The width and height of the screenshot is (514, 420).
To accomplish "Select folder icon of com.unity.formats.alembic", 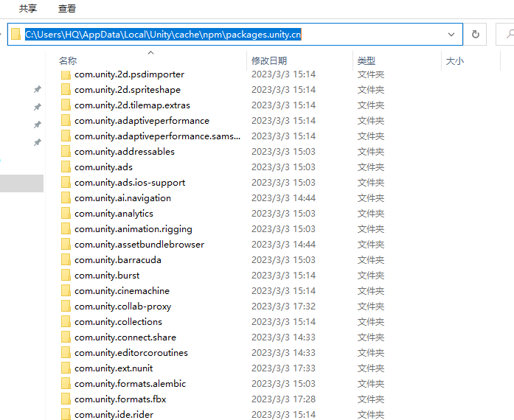I will click(x=66, y=383).
